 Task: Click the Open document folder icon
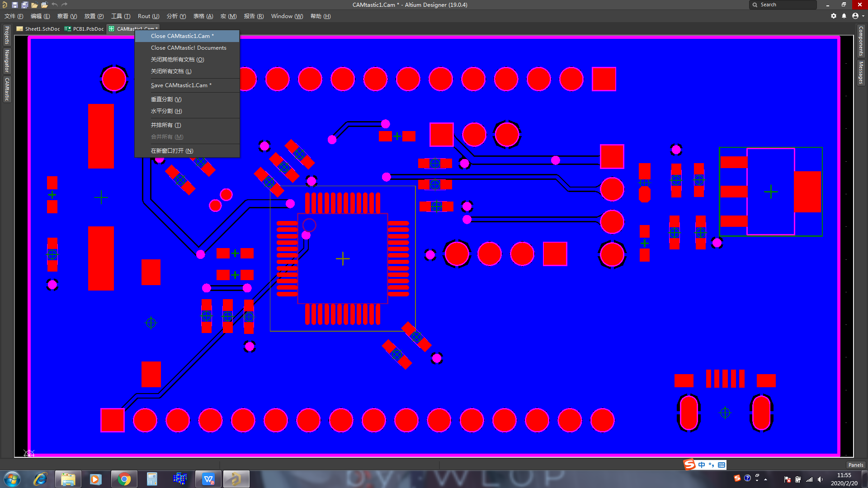tap(34, 5)
